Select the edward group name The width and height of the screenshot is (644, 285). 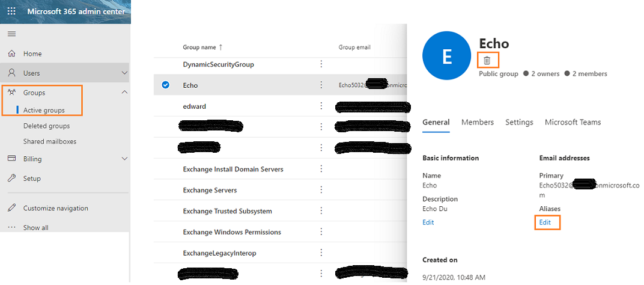coord(194,106)
